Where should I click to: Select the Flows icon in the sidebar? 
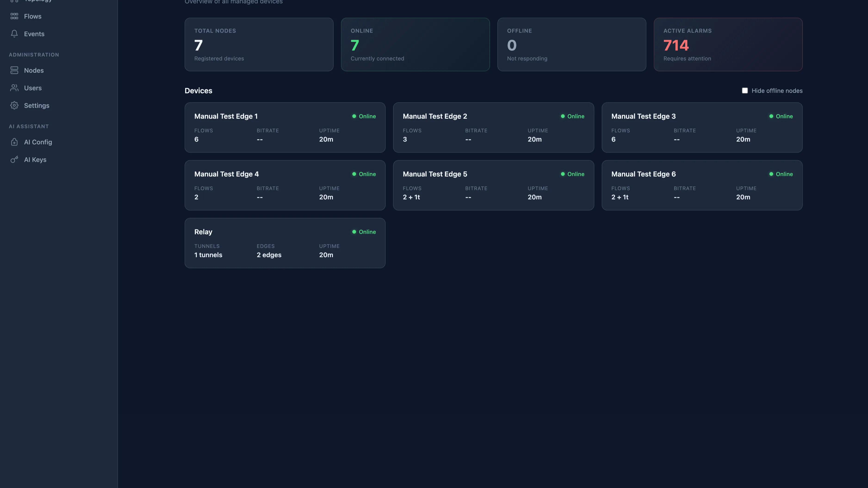click(15, 16)
